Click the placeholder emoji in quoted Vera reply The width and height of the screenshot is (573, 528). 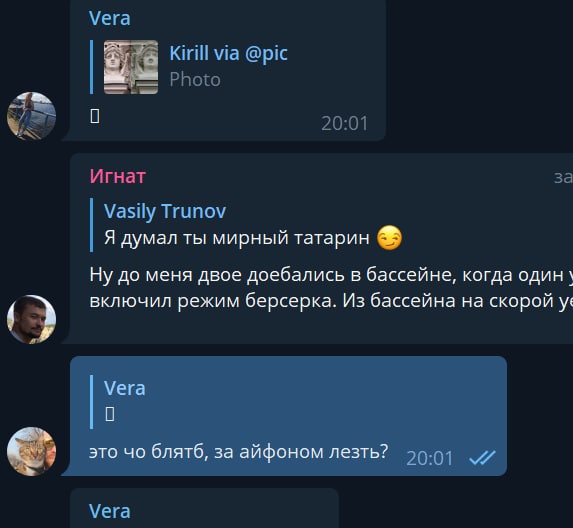[110, 414]
